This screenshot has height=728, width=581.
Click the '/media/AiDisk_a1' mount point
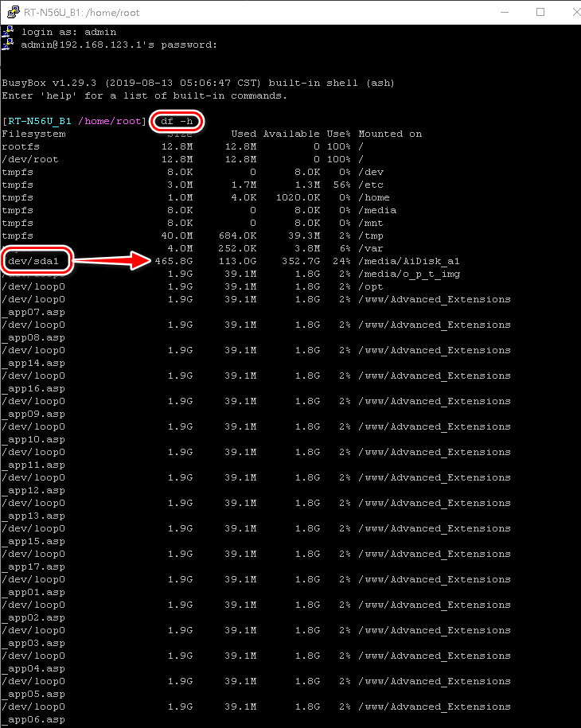409,262
